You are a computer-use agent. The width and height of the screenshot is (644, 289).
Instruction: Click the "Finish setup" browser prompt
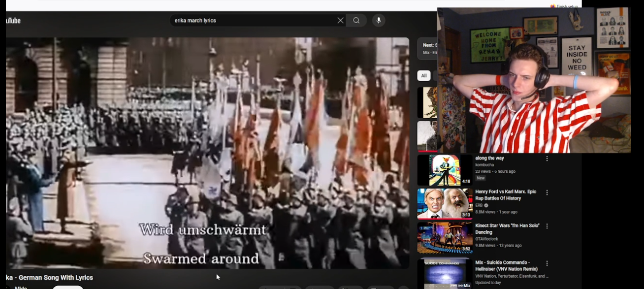565,6
